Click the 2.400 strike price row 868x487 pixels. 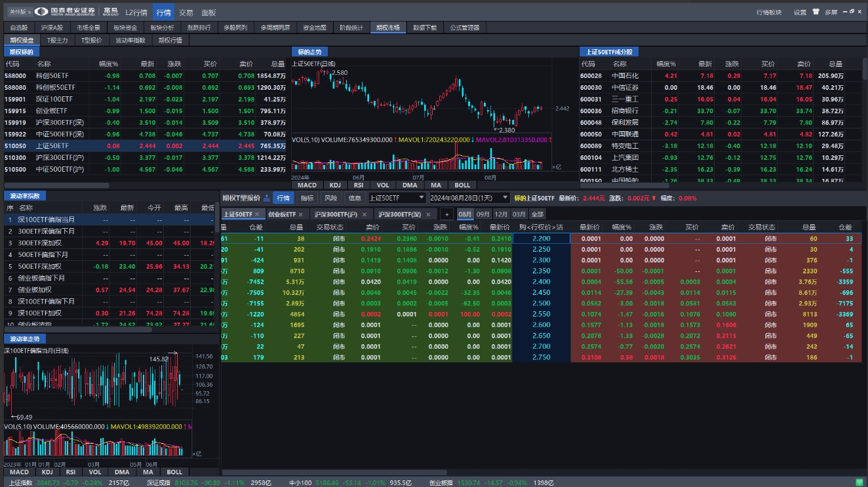point(542,281)
